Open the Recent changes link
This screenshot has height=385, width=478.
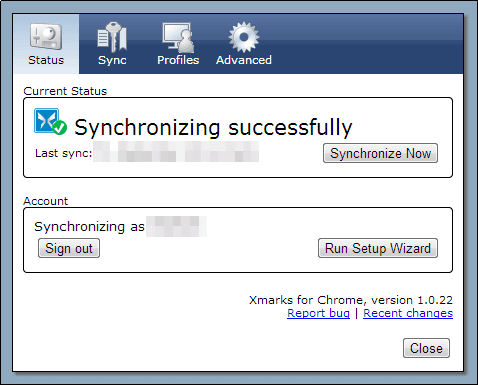(x=408, y=313)
